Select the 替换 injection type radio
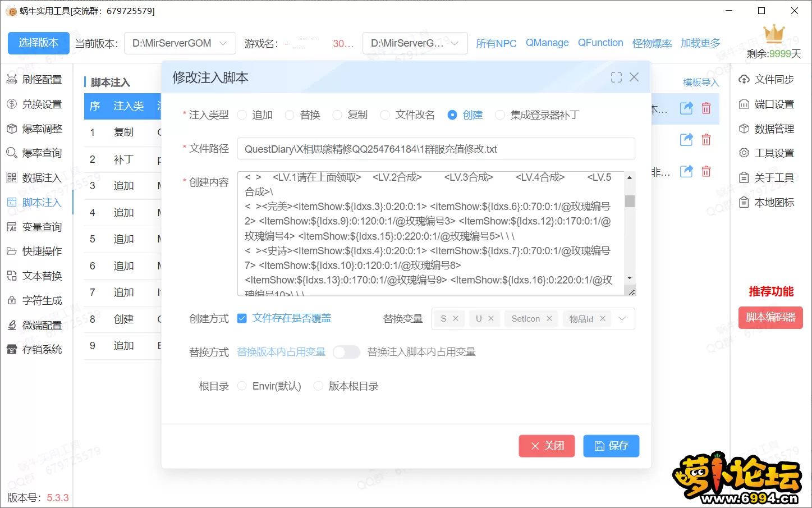 290,115
